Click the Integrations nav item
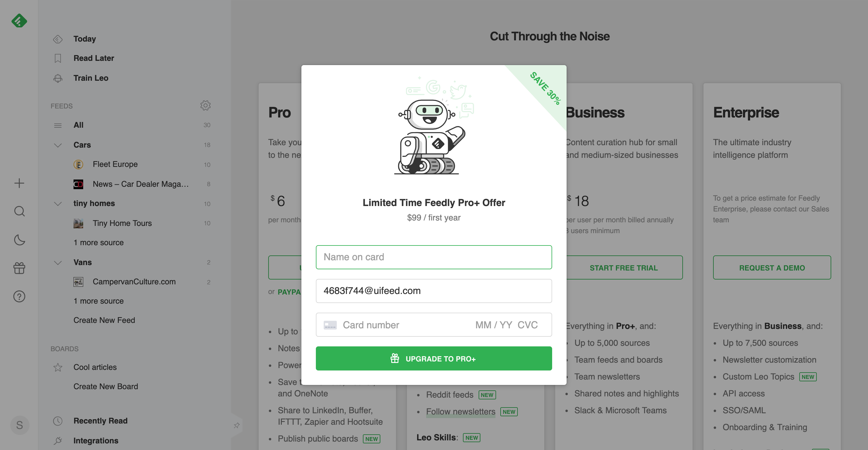The height and width of the screenshot is (450, 868). (x=96, y=441)
